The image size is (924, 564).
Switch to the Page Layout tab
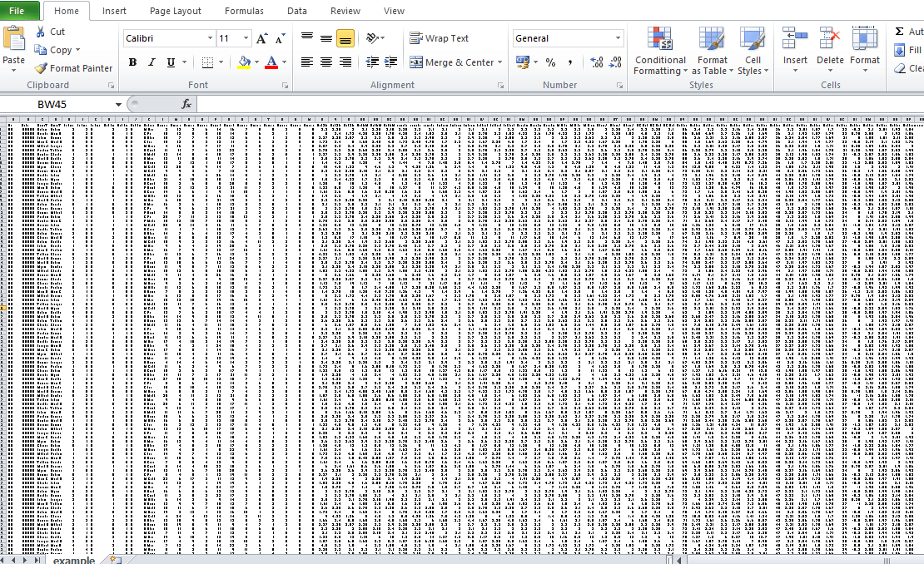pos(175,11)
